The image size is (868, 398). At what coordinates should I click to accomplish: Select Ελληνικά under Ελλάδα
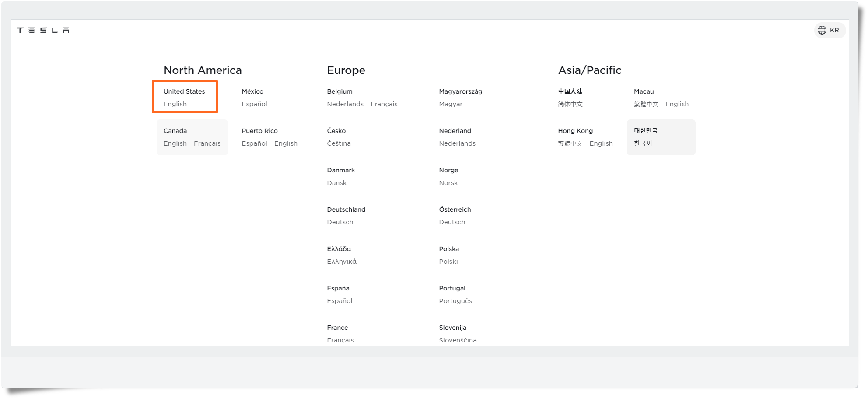(x=342, y=262)
